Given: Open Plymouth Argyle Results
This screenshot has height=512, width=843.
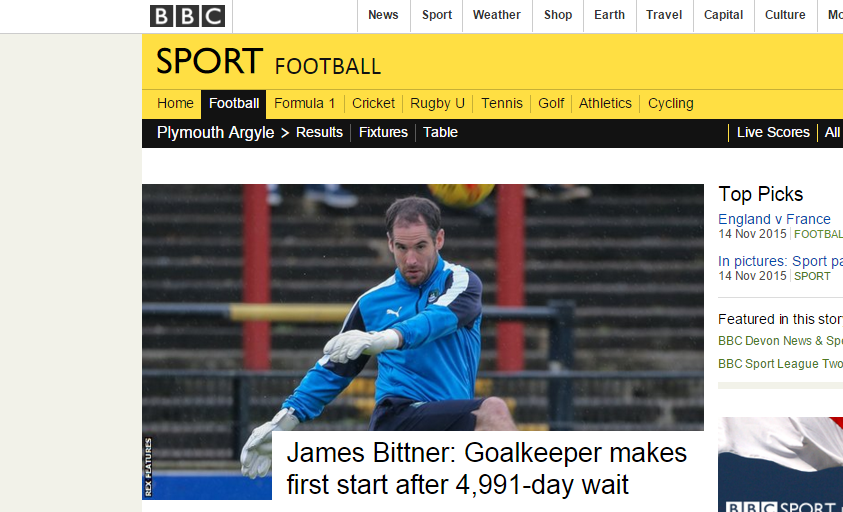Looking at the screenshot, I should pos(319,132).
